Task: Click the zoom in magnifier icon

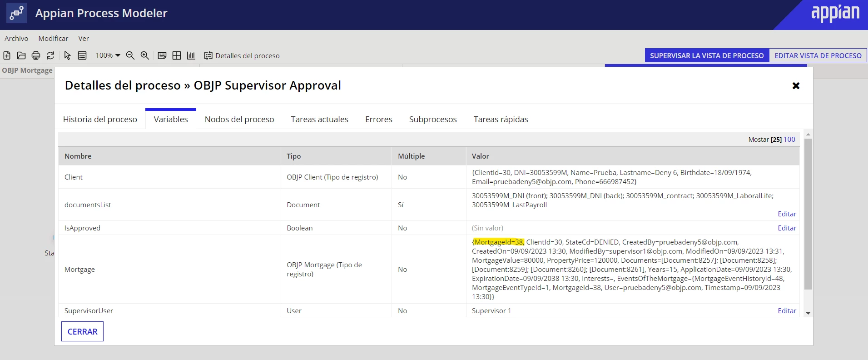Action: point(145,55)
